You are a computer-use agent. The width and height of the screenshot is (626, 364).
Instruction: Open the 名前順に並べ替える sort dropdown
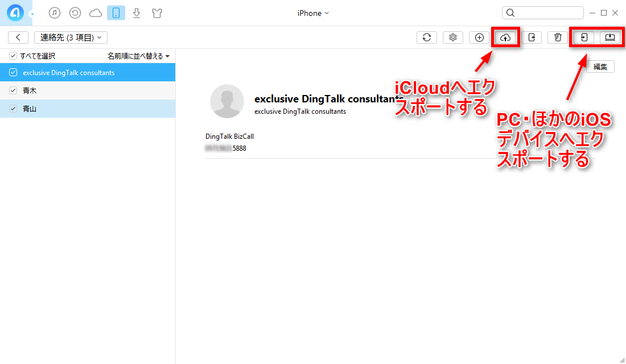click(138, 56)
